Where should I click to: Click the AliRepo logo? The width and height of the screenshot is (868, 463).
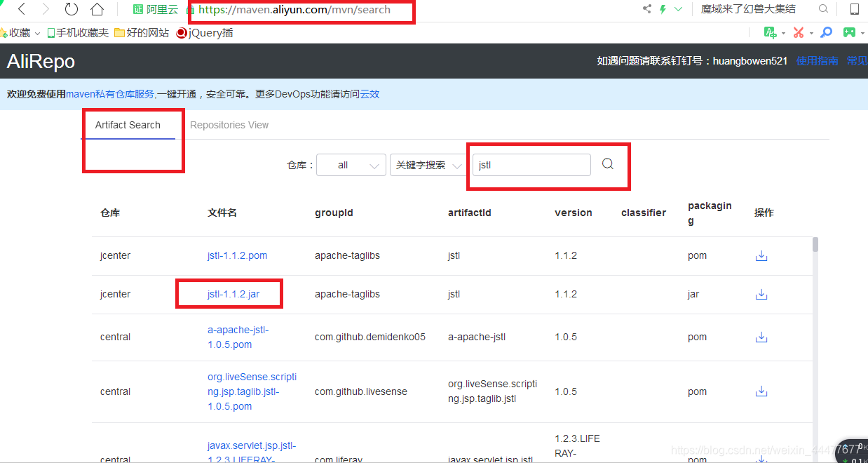[x=41, y=62]
